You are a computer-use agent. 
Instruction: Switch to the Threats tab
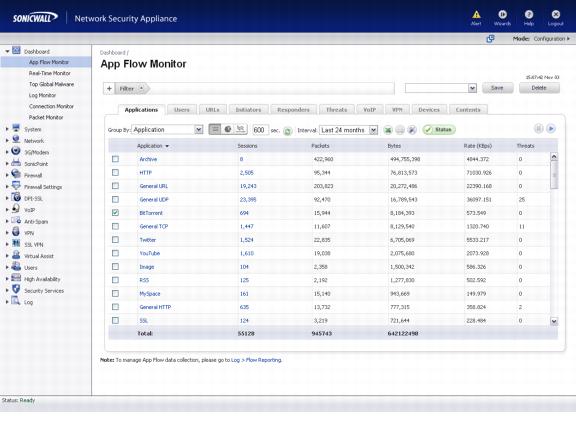(x=336, y=110)
